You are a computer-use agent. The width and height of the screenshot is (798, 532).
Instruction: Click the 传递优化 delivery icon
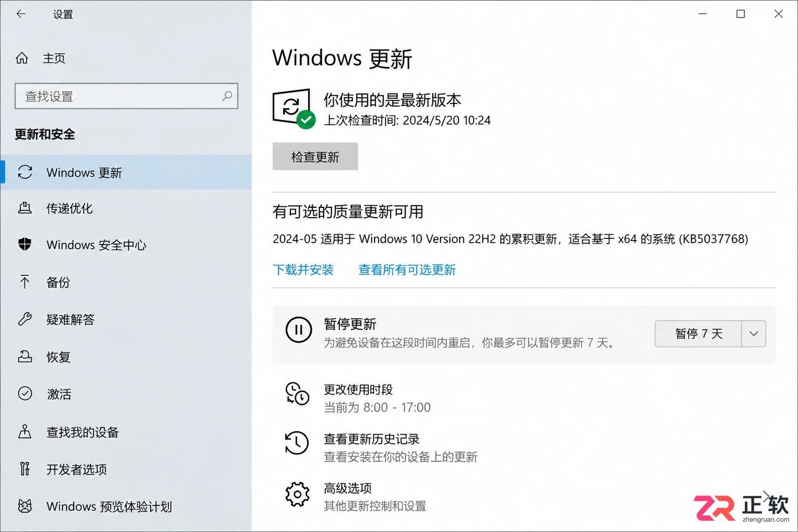[x=25, y=208]
